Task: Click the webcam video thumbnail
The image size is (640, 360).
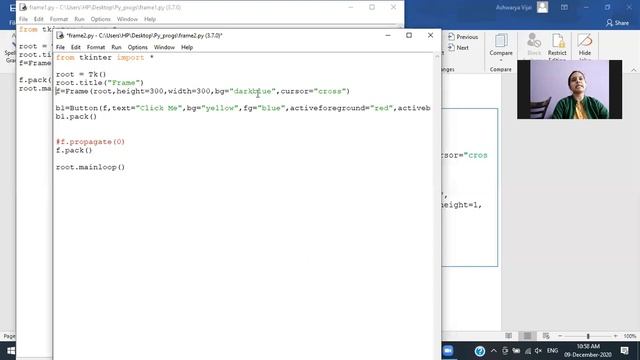Action: (569, 89)
